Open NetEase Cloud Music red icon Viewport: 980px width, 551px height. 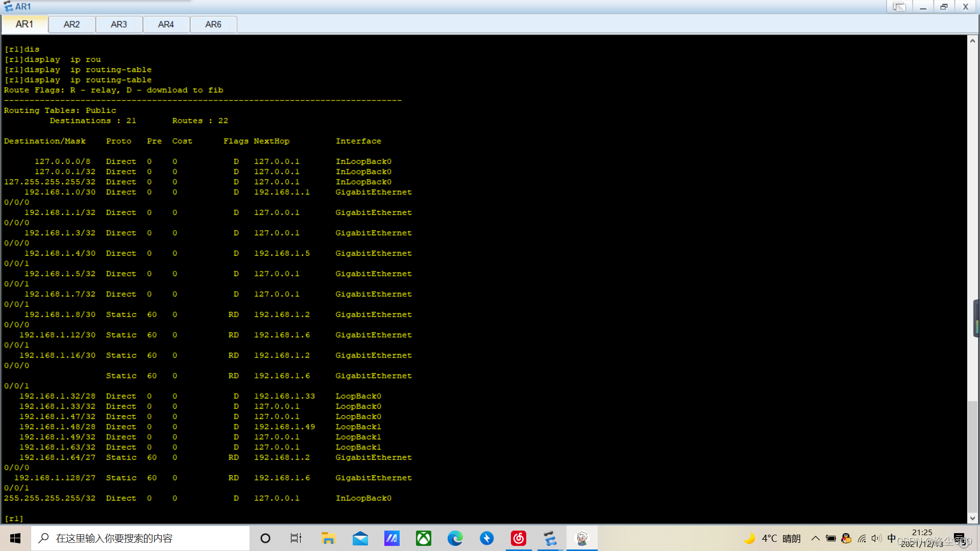coord(519,538)
